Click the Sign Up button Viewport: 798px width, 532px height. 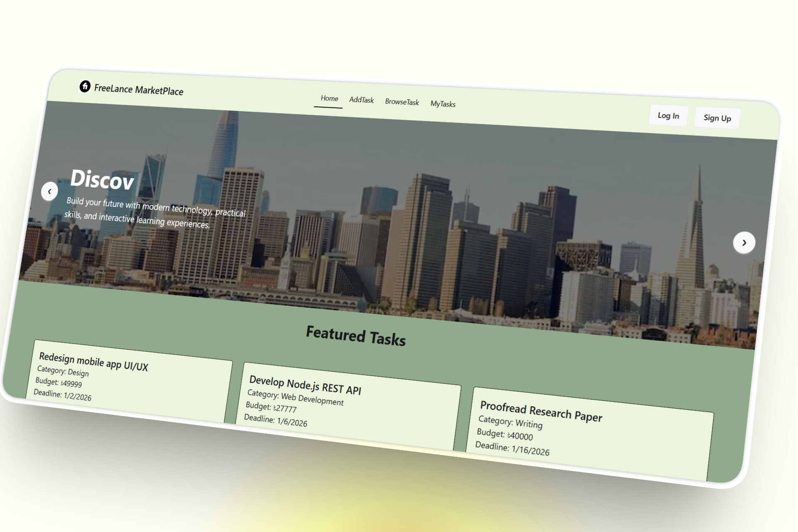(717, 118)
